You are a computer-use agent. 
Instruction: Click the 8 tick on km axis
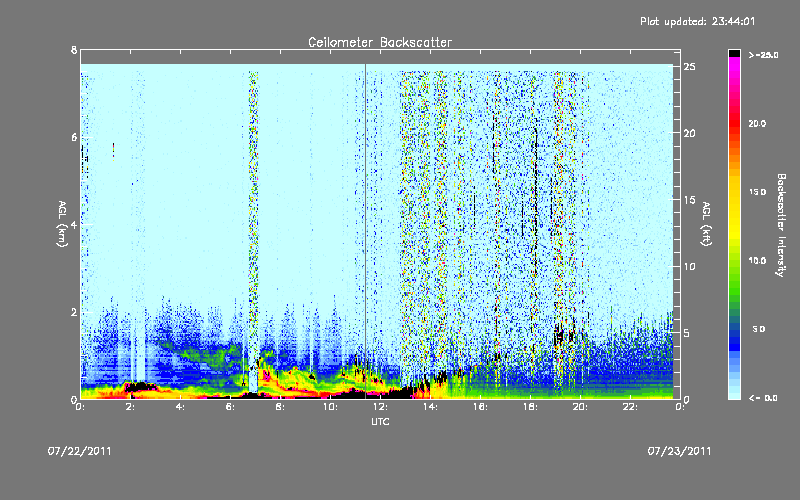[74, 50]
